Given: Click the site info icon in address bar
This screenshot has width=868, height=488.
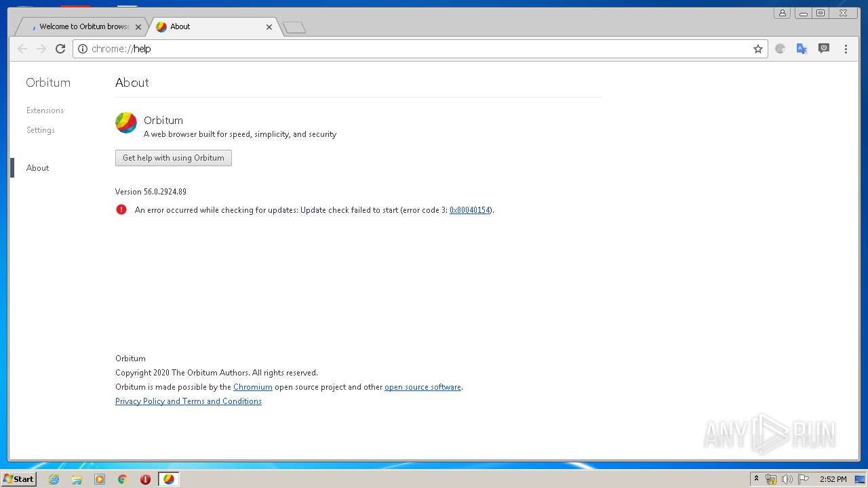Looking at the screenshot, I should click(x=83, y=49).
